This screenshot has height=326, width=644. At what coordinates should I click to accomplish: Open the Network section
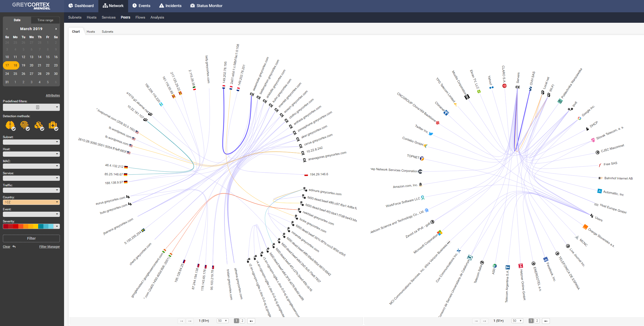113,6
